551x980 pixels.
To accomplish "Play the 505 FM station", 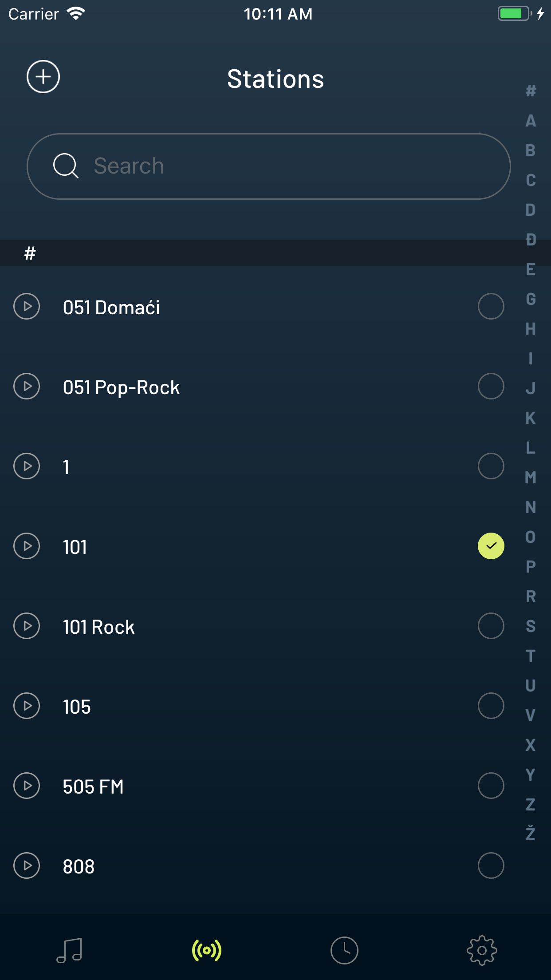I will click(27, 786).
